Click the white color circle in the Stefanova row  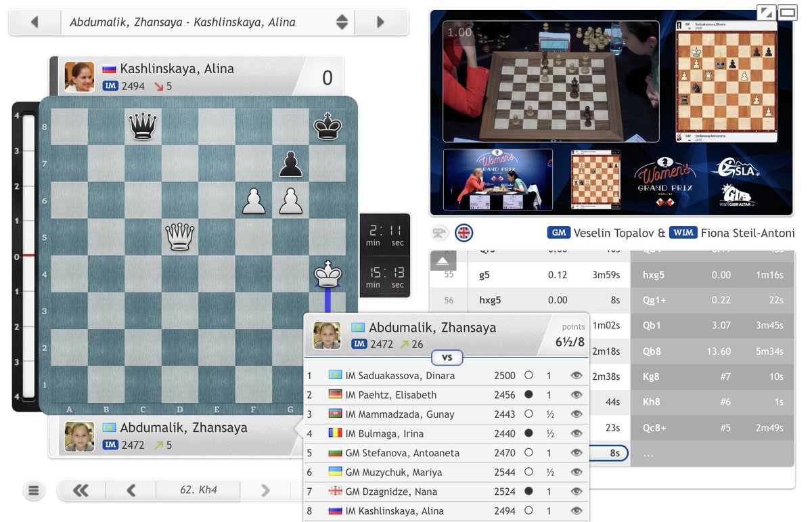pyautogui.click(x=528, y=453)
